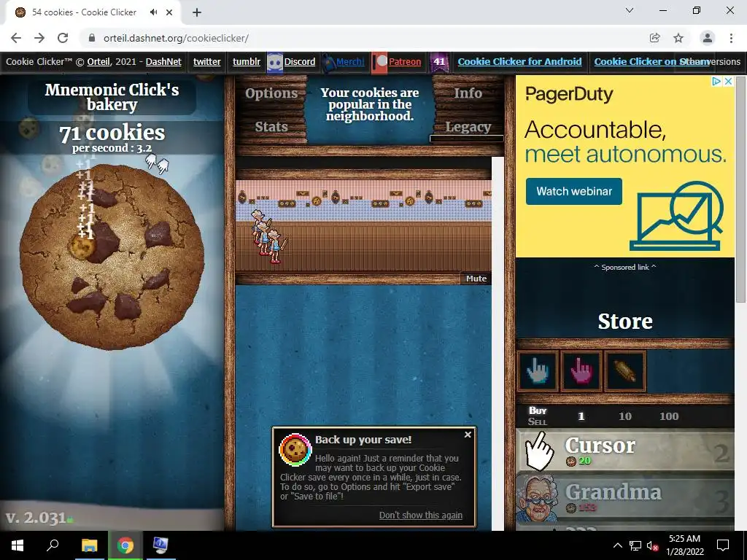Screen dimensions: 747x560
Task: Click the big chocolate chip cookie
Action: click(x=112, y=257)
